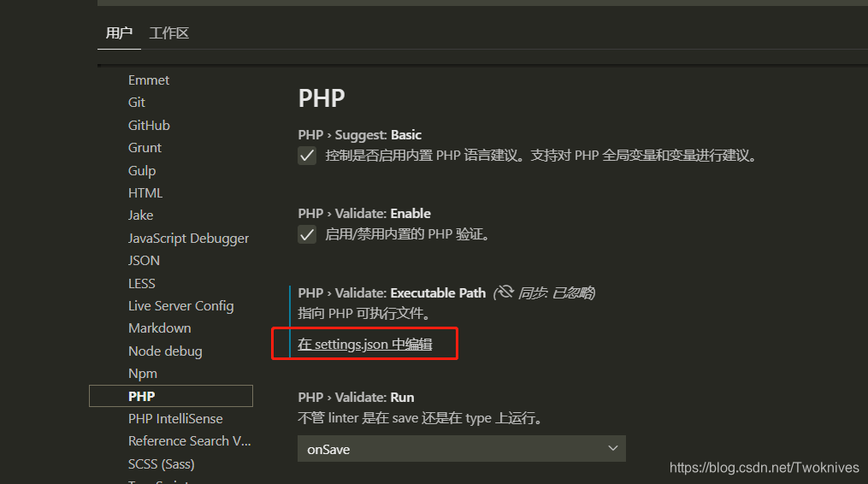Viewport: 868px width, 484px height.
Task: Click the PHP Validate Executable Path title
Action: point(392,293)
